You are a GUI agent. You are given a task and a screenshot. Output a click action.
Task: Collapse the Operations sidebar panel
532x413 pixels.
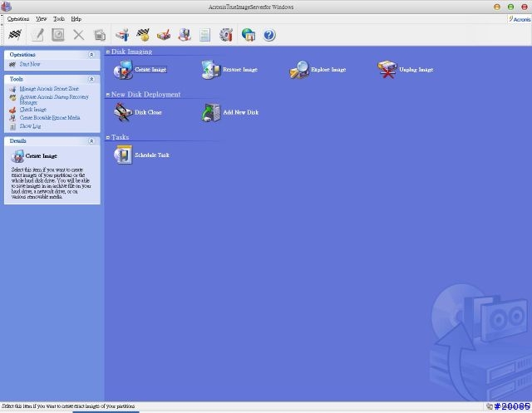pos(91,55)
